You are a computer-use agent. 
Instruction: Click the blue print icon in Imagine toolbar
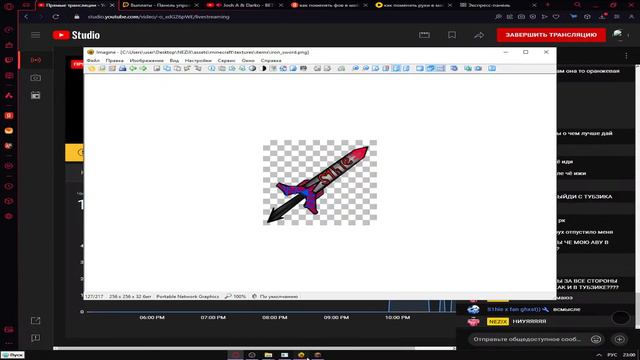(122, 69)
